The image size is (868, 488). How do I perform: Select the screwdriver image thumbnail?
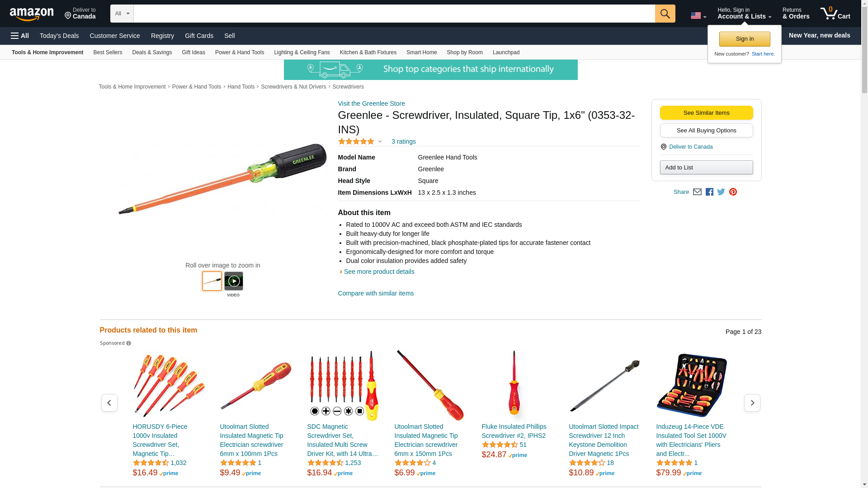[212, 281]
